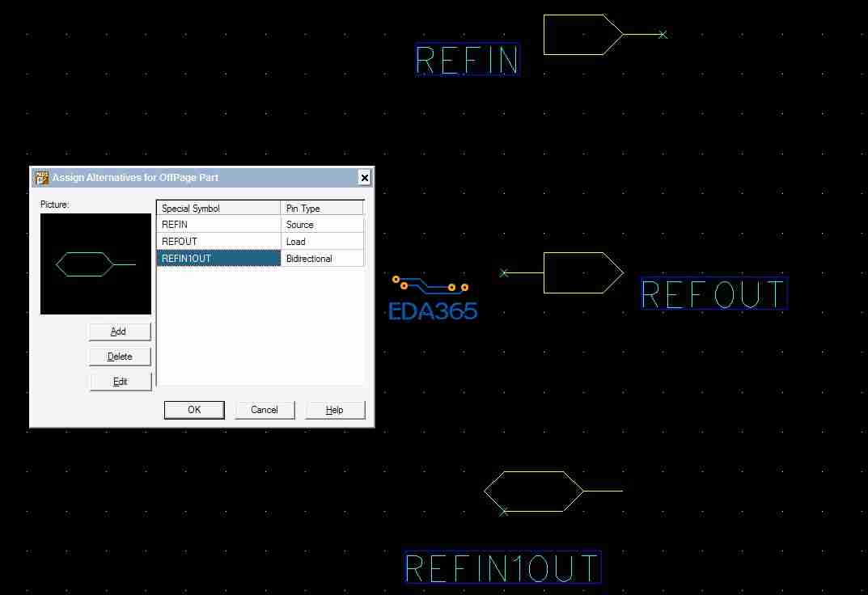The width and height of the screenshot is (868, 595).
Task: Select the REFIN row in the table
Action: [x=260, y=225]
